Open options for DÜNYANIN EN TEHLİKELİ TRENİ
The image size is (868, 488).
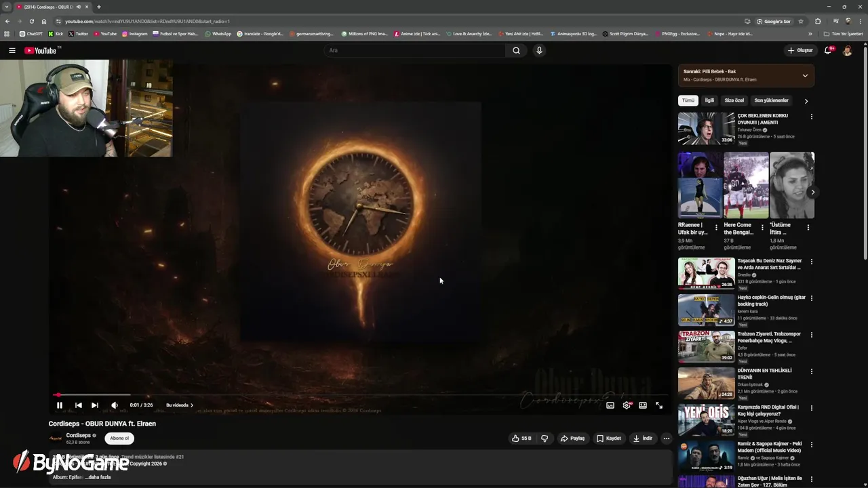(x=811, y=371)
